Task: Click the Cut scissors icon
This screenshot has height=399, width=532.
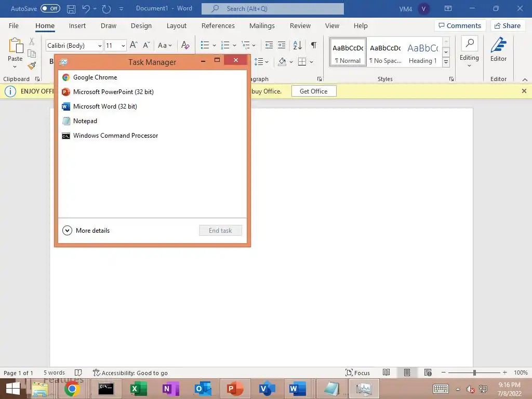Action: [x=32, y=42]
